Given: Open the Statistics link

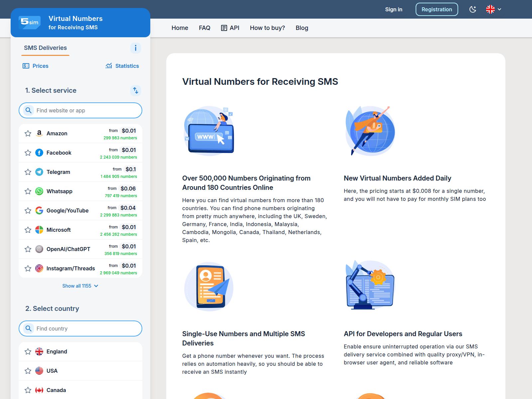Looking at the screenshot, I should pos(122,66).
